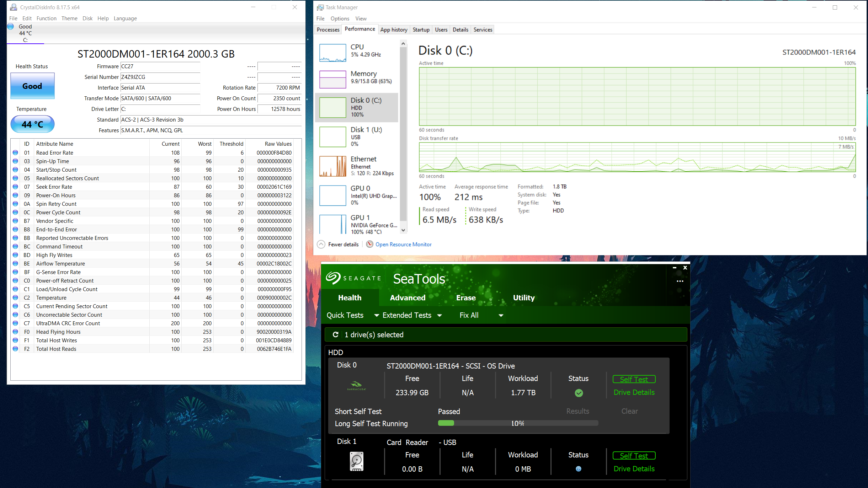Collapse with the Fewer details chevron icon
The width and height of the screenshot is (868, 488).
point(321,244)
